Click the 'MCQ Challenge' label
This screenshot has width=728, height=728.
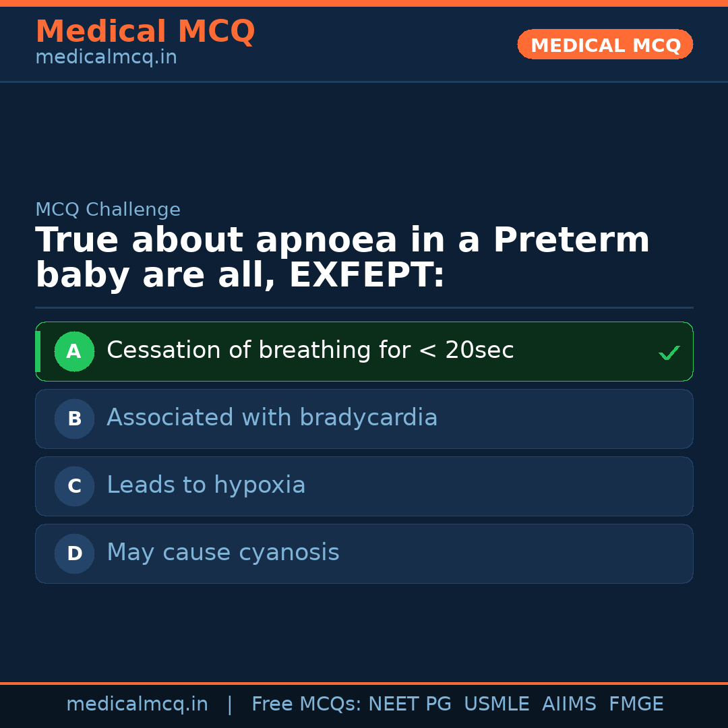[108, 210]
